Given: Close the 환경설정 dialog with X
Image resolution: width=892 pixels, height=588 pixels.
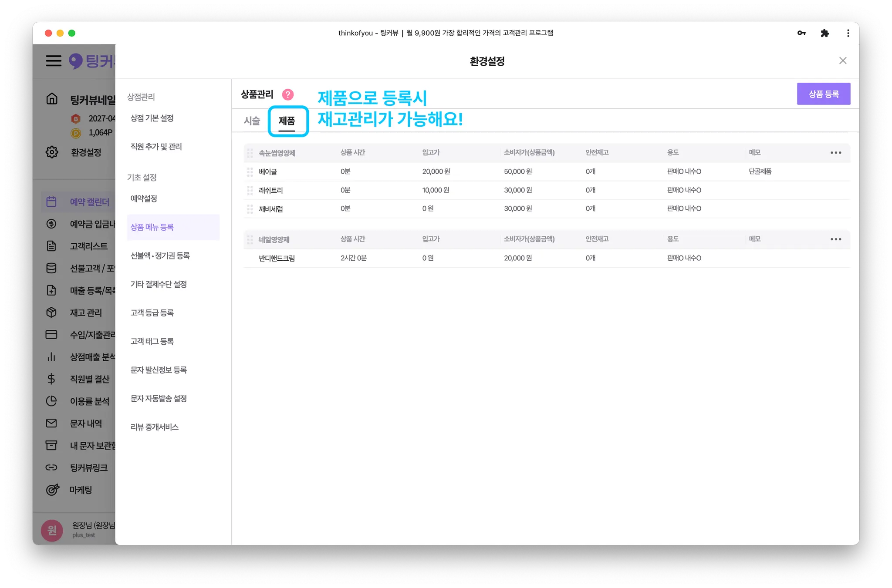Looking at the screenshot, I should pyautogui.click(x=842, y=60).
